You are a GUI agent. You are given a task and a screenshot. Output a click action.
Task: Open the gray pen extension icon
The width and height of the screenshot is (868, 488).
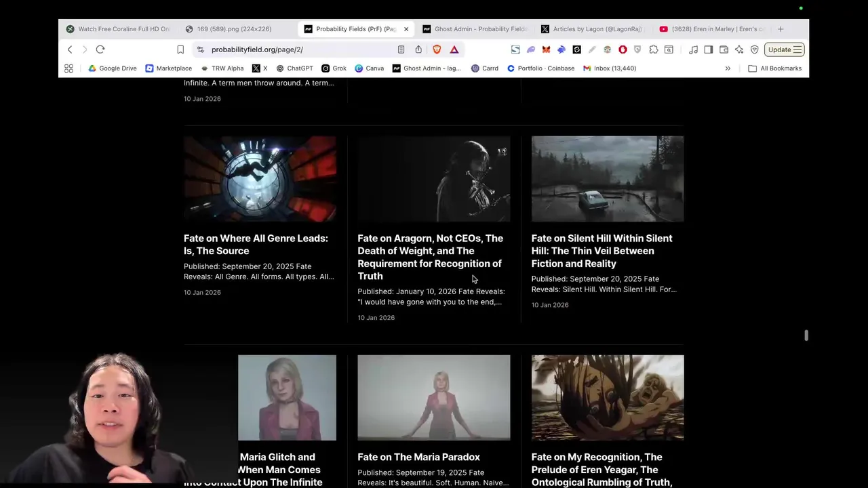click(x=592, y=49)
